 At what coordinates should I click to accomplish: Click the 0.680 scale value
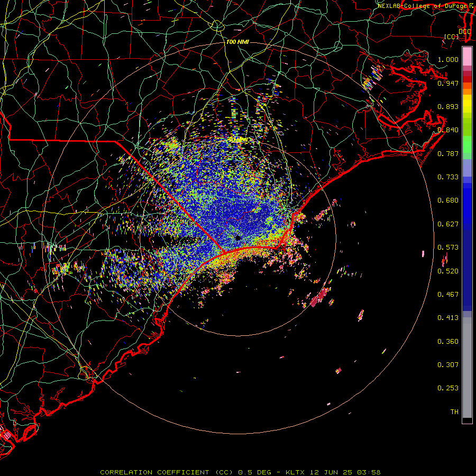point(448,200)
